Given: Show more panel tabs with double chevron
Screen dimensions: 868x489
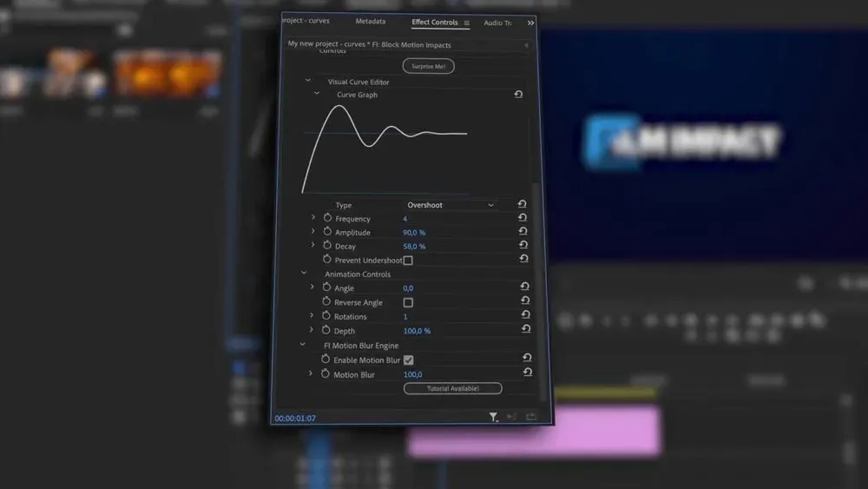Looking at the screenshot, I should (x=530, y=23).
